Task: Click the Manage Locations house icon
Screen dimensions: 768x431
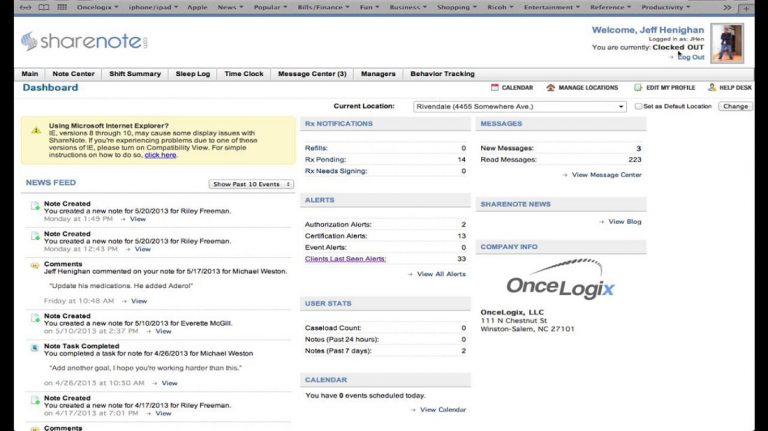Action: click(x=551, y=88)
